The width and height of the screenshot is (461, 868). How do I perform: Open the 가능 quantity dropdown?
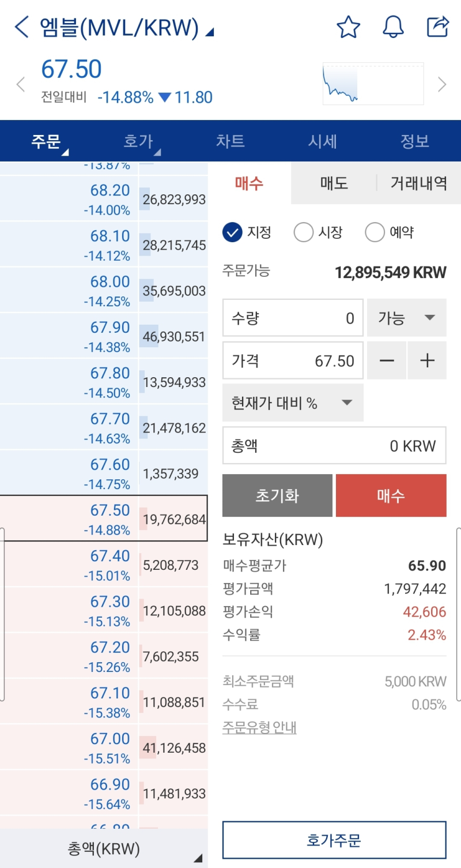406,318
